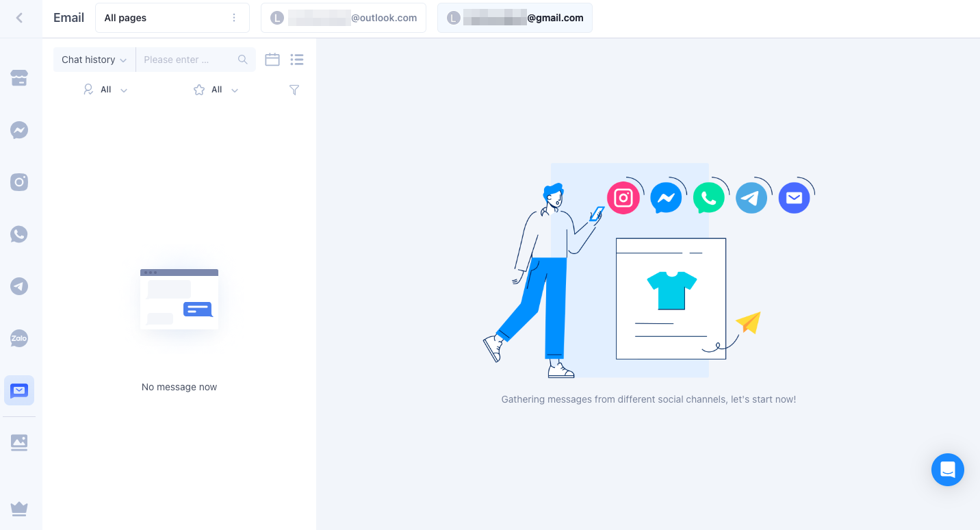Toggle the starred conversations filter
Image resolution: width=980 pixels, height=530 pixels.
click(216, 90)
